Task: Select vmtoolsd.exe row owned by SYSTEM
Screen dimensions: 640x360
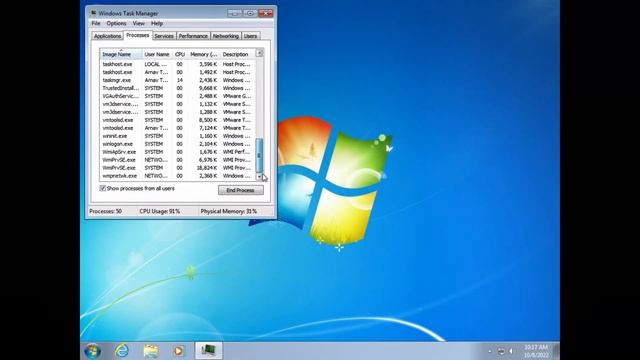Action: pyautogui.click(x=177, y=120)
